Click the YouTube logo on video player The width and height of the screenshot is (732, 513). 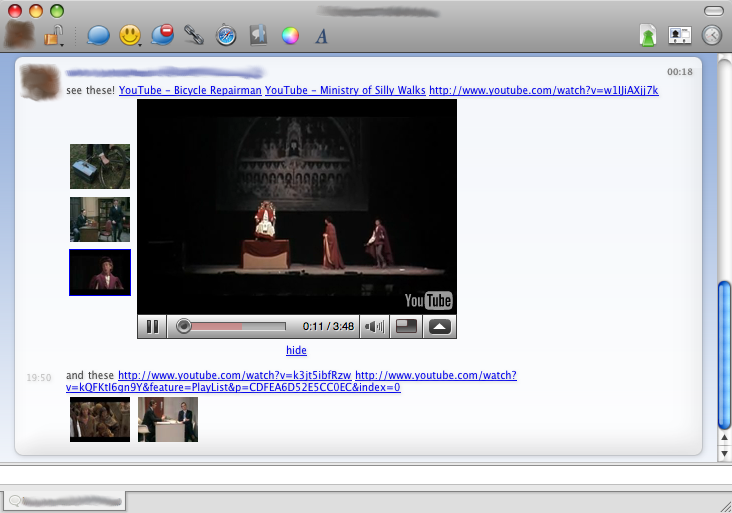pyautogui.click(x=428, y=300)
